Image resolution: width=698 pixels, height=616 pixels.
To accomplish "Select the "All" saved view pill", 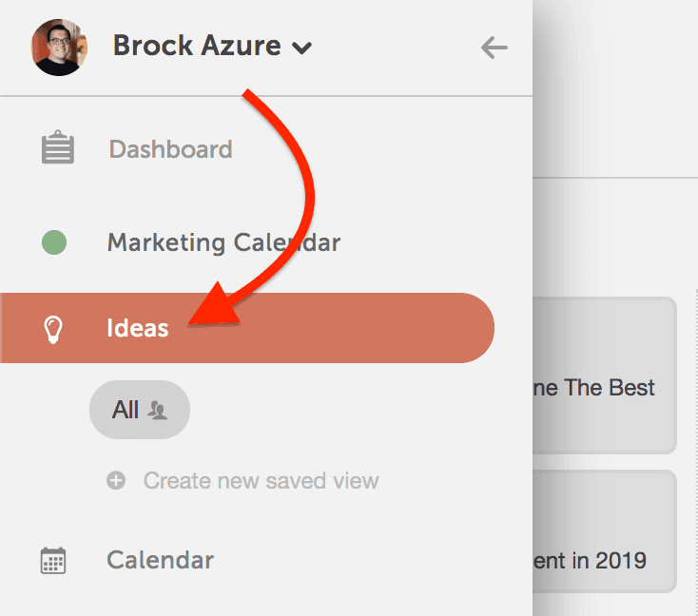I will tap(140, 410).
